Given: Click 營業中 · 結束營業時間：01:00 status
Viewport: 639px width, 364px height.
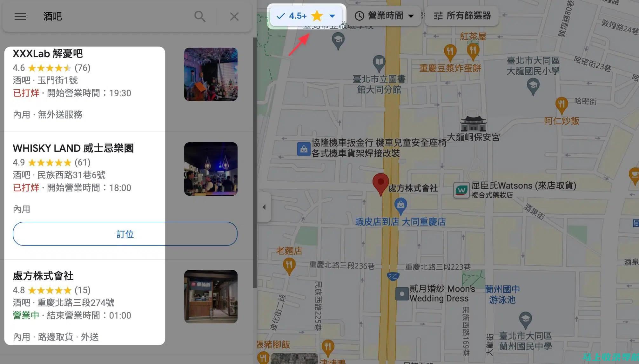Looking at the screenshot, I should (72, 315).
